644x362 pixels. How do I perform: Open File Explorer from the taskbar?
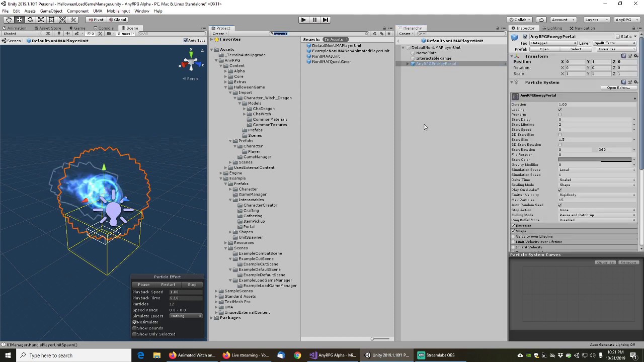click(156, 355)
